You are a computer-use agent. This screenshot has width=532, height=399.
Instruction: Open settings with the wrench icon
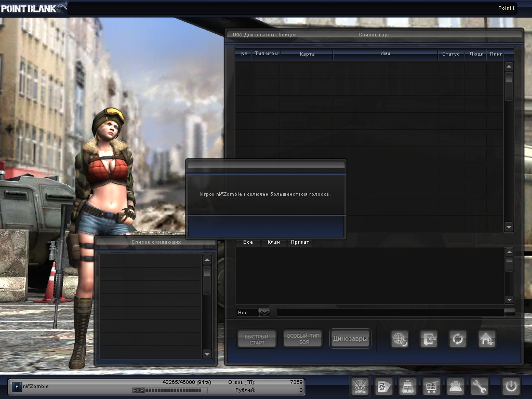[x=480, y=387]
